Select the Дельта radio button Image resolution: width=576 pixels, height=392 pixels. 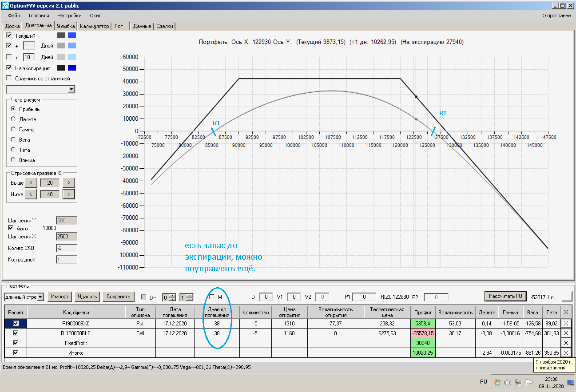pyautogui.click(x=13, y=119)
